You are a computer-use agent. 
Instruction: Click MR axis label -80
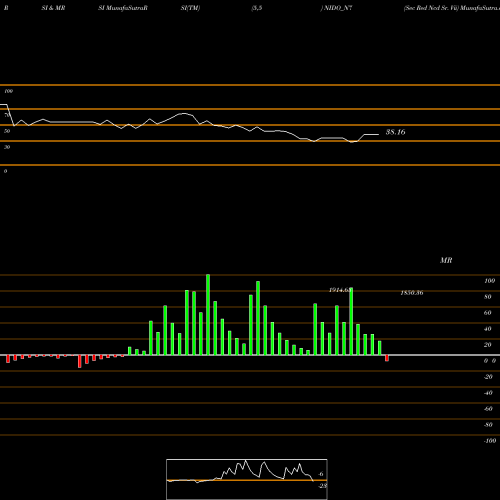coord(488,425)
